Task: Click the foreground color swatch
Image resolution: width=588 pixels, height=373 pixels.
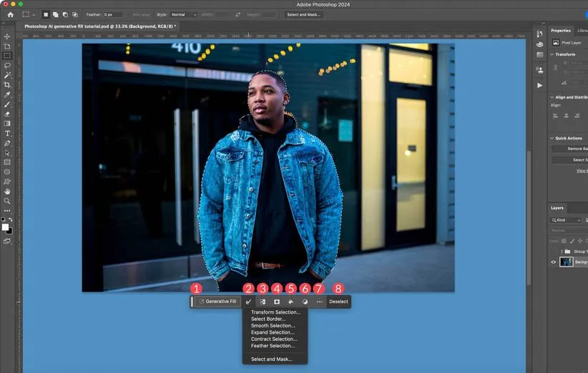Action: 6,227
